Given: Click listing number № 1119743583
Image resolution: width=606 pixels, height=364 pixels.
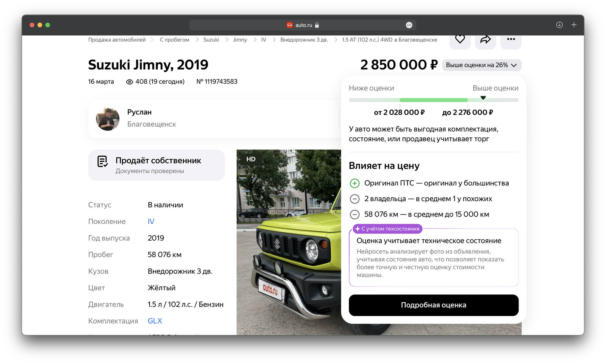Looking at the screenshot, I should [x=217, y=82].
